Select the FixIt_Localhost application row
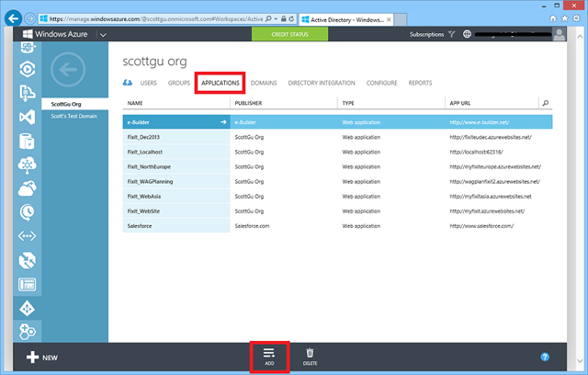 337,152
